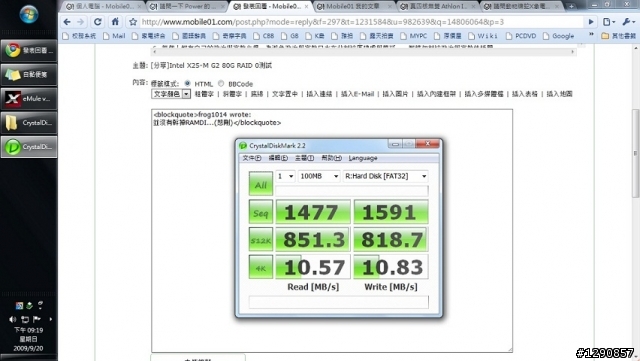
Task: Click the browser Back arrow
Action: [x=67, y=22]
